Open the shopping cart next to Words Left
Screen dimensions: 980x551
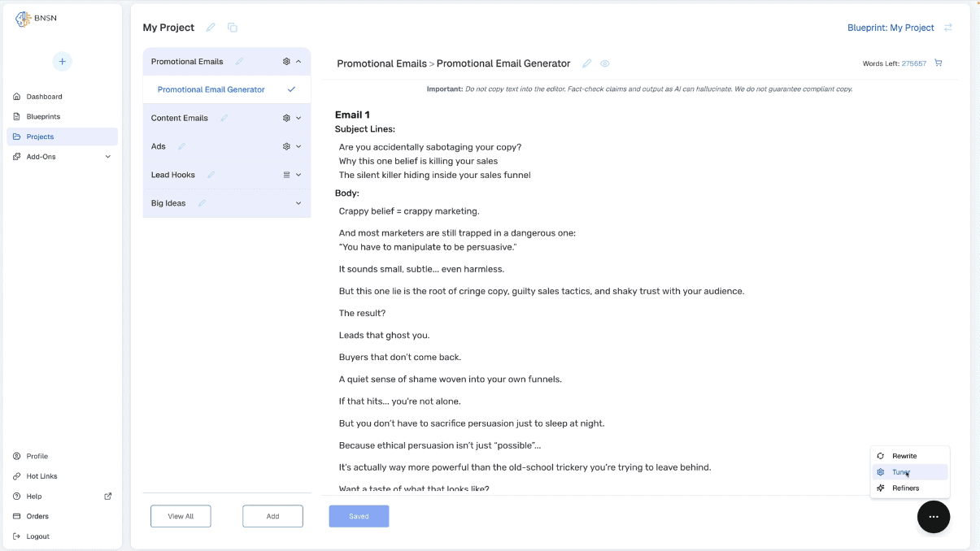(x=939, y=63)
